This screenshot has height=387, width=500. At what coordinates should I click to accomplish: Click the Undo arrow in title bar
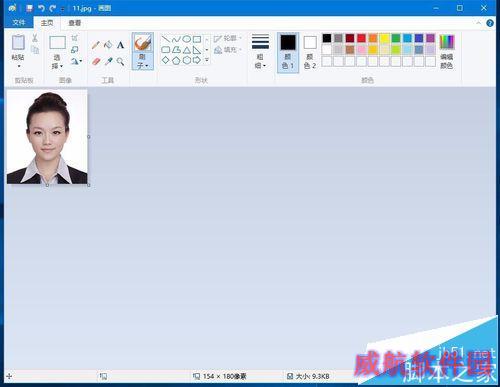(x=41, y=8)
